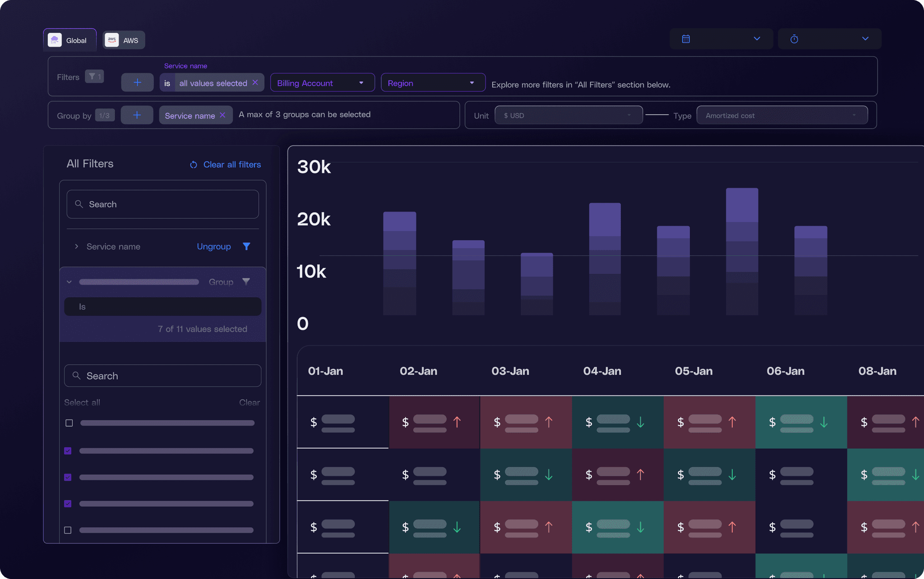The width and height of the screenshot is (924, 579).
Task: Click the refresh/reset icon near Clear all filters
Action: click(193, 165)
